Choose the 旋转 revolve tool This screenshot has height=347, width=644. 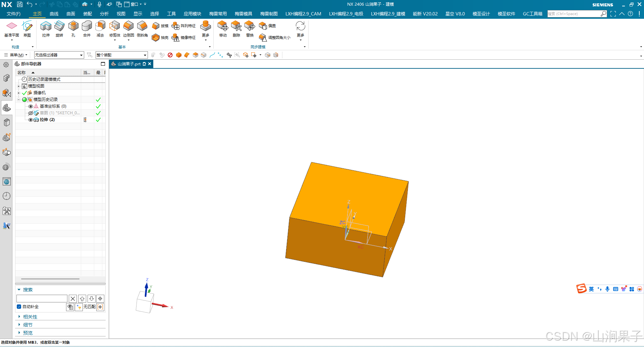(x=59, y=28)
